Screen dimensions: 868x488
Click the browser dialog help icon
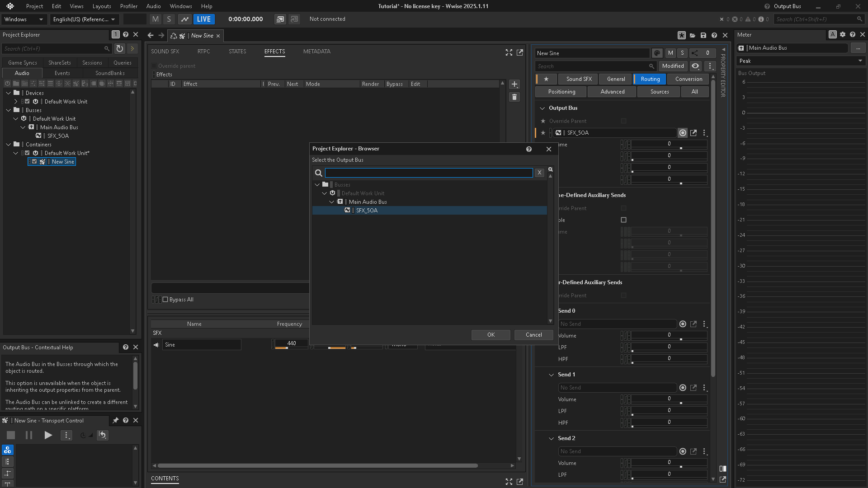[529, 149]
